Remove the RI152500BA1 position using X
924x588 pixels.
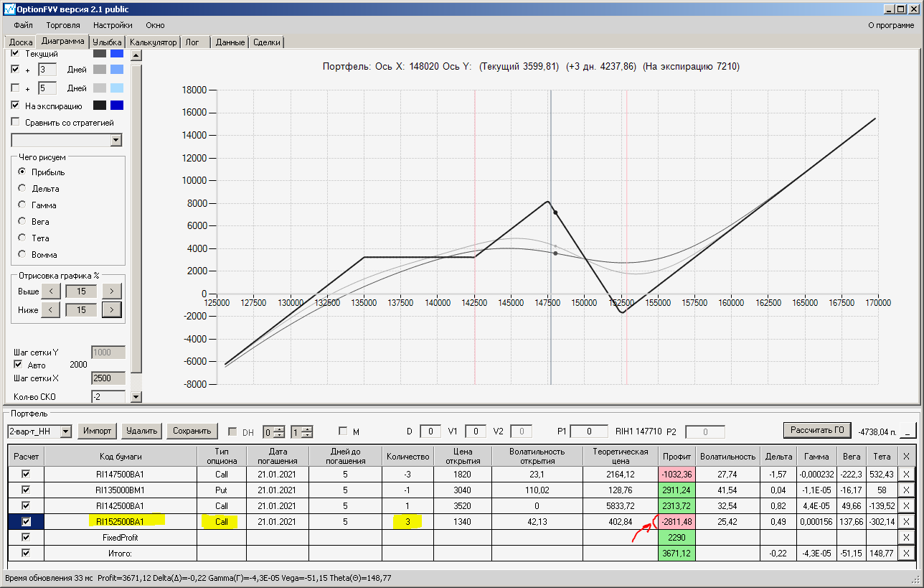pyautogui.click(x=905, y=521)
